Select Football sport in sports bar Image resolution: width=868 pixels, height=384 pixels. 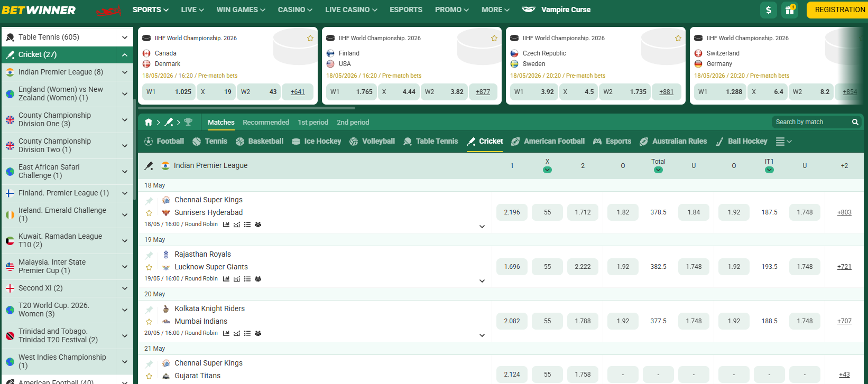coord(164,141)
